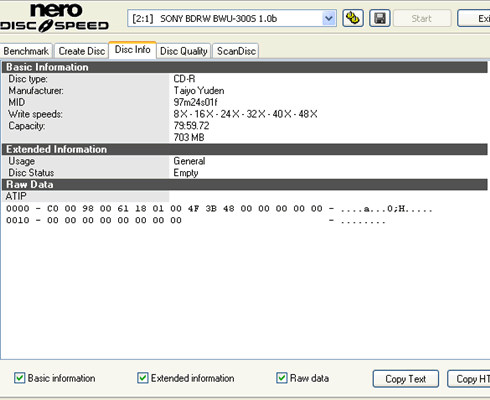
Task: Click the Disc Status value Empty
Action: click(x=186, y=173)
